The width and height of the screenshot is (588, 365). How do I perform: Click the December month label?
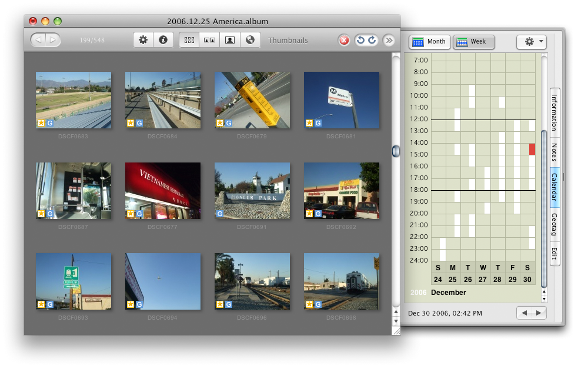[x=449, y=293]
